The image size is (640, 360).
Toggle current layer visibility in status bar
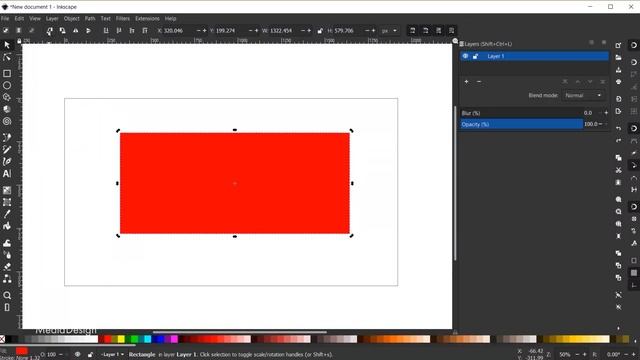(78, 354)
